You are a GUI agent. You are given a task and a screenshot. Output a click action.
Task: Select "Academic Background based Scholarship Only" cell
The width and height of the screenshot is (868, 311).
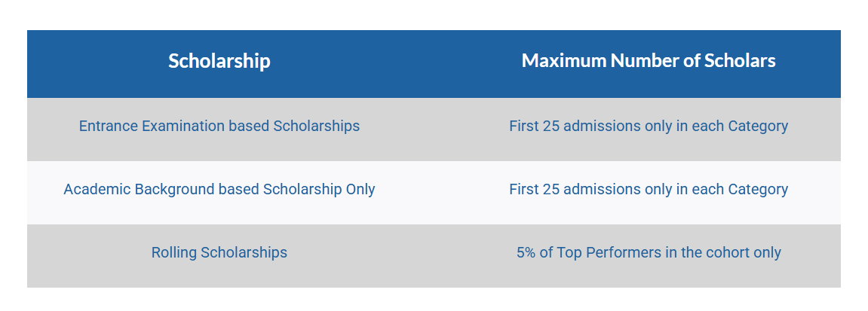click(x=219, y=189)
